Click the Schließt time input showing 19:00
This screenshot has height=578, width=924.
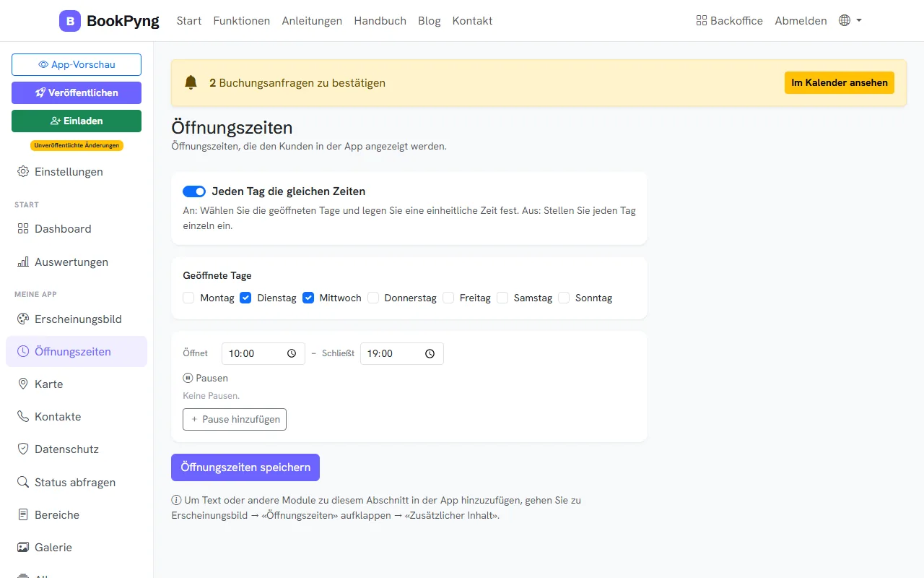click(x=402, y=354)
